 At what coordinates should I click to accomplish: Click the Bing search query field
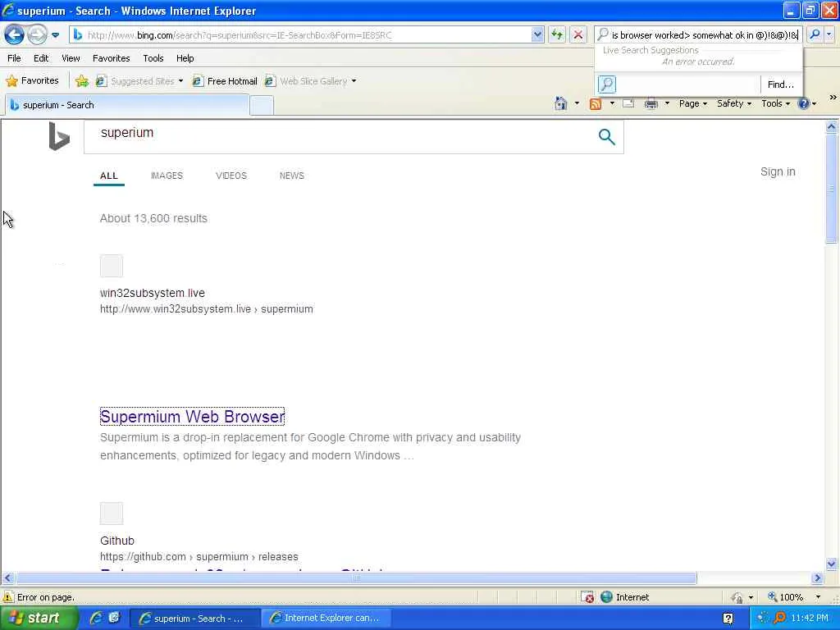coord(343,137)
